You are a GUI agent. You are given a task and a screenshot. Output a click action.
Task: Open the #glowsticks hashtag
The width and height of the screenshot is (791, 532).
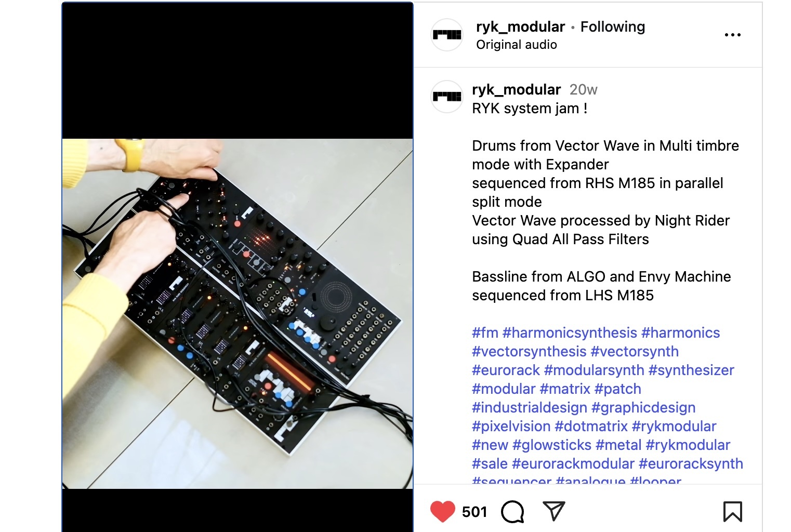click(x=552, y=445)
